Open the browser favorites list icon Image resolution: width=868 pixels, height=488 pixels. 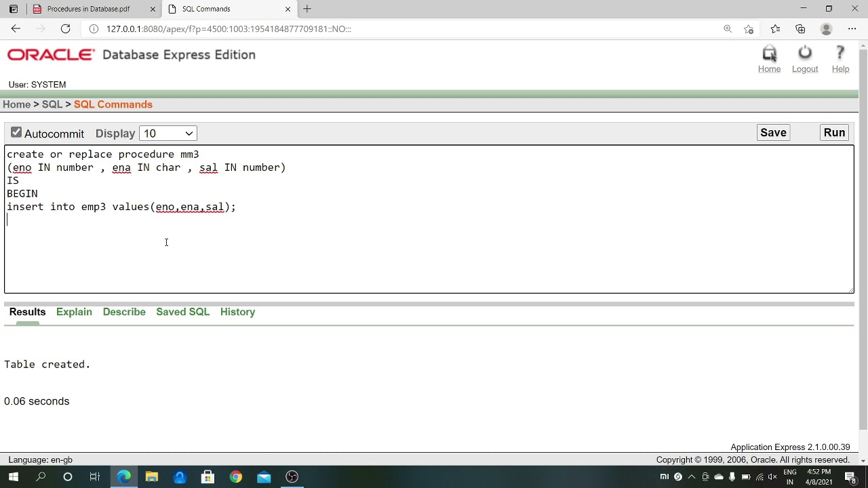click(x=775, y=28)
